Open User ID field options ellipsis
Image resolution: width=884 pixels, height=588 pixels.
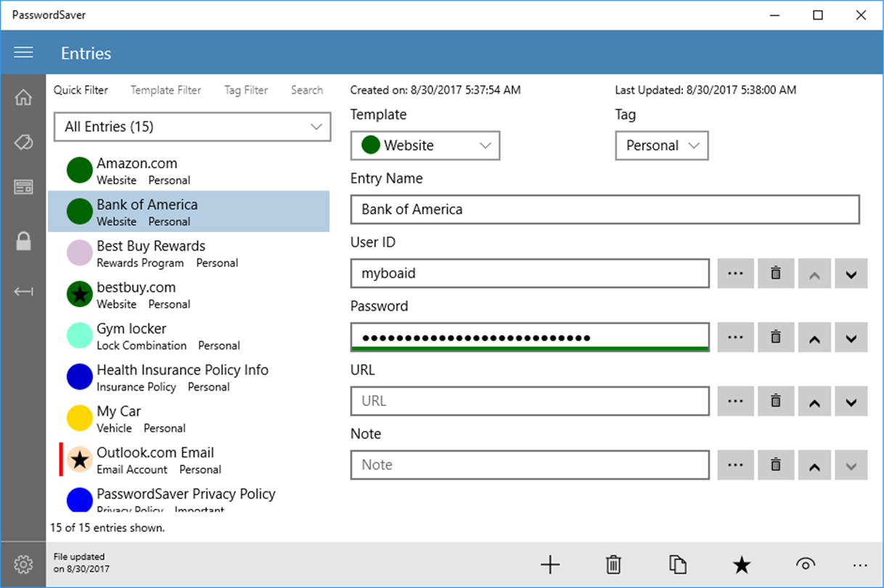coord(736,274)
